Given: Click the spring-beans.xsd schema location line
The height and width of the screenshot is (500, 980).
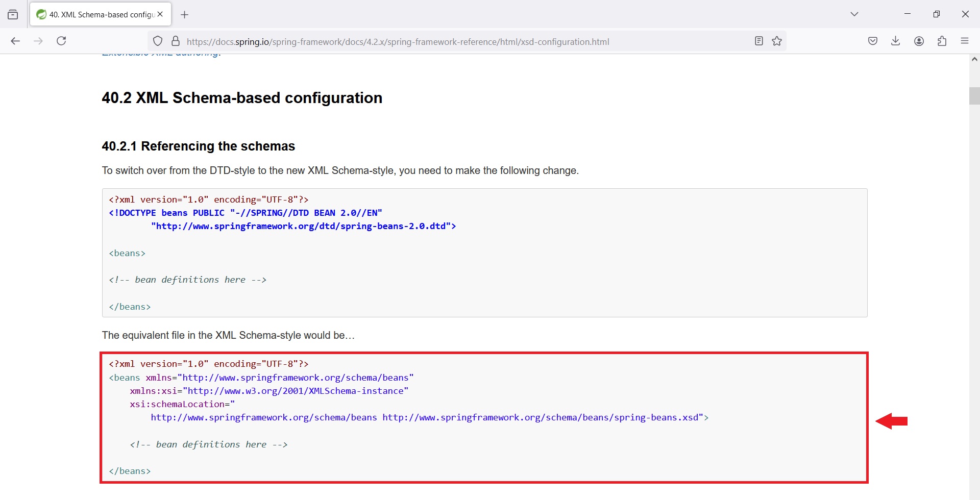Looking at the screenshot, I should (429, 417).
